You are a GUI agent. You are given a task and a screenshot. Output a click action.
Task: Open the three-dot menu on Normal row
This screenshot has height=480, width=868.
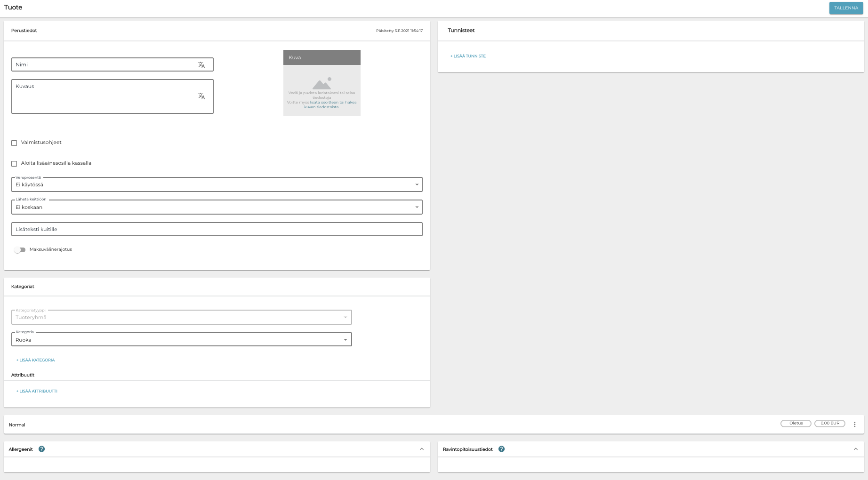pyautogui.click(x=855, y=424)
